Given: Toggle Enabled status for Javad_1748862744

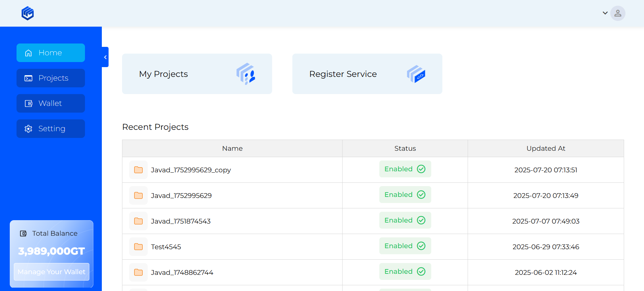Looking at the screenshot, I should click(x=405, y=271).
